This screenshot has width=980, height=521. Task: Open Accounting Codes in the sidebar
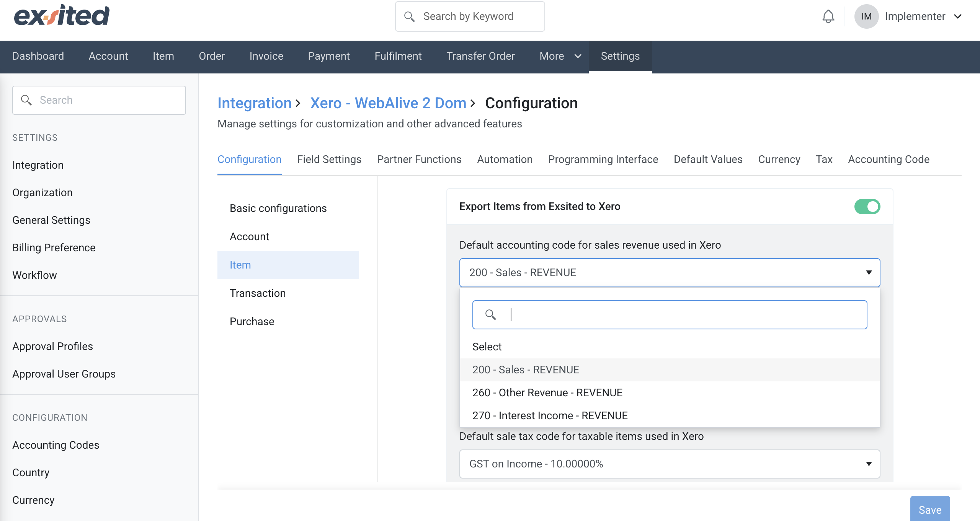tap(56, 445)
